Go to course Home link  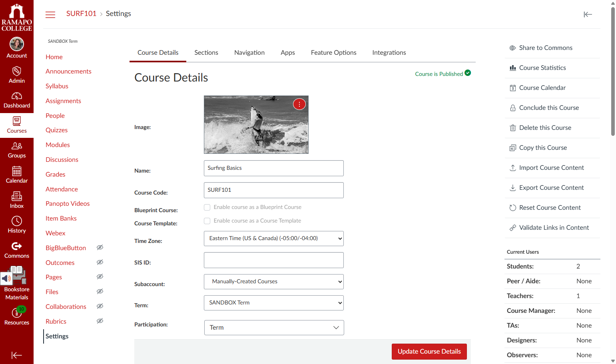54,57
